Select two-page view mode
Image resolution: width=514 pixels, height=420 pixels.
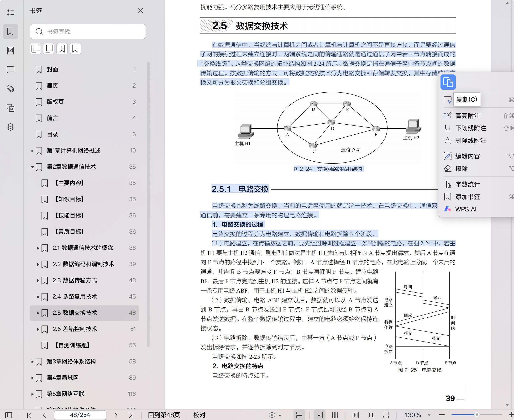click(x=335, y=415)
